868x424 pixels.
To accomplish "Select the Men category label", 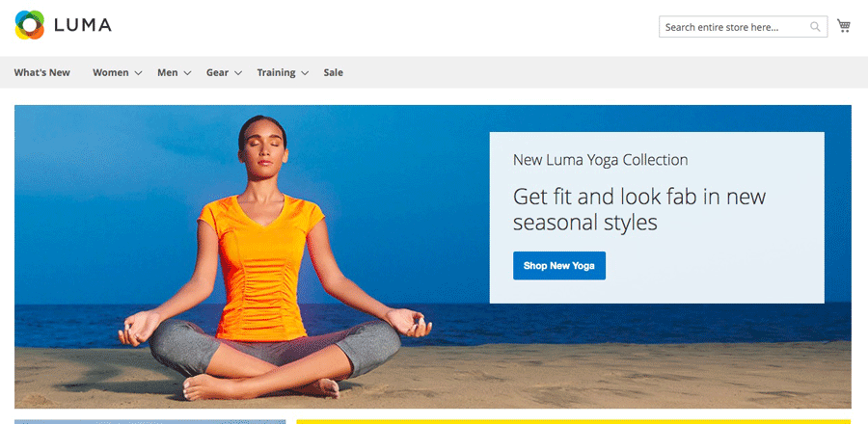I will click(168, 72).
